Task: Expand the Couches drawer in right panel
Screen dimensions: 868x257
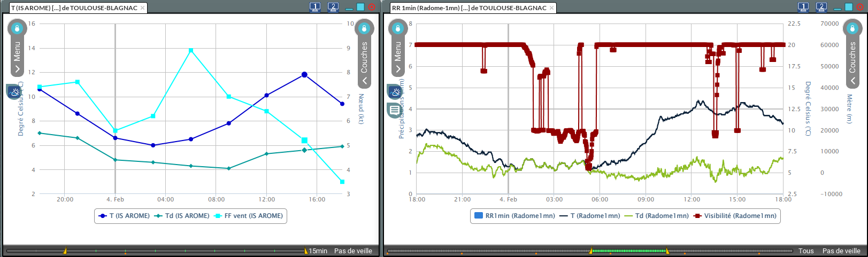Action: click(852, 81)
